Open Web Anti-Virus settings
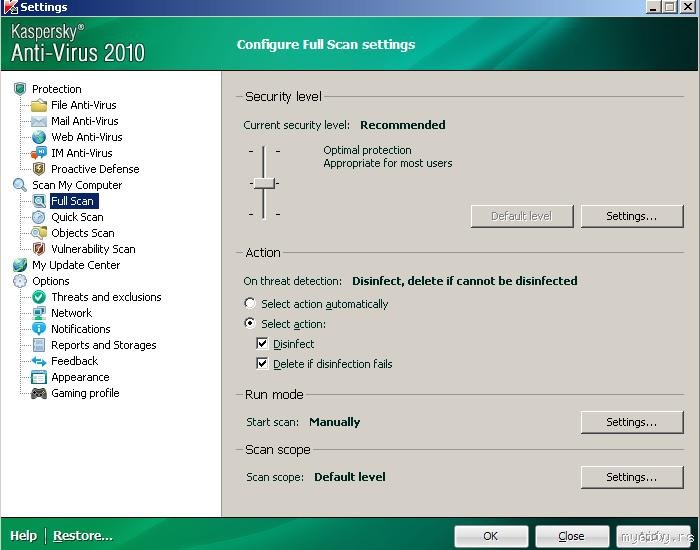The width and height of the screenshot is (700, 550). (87, 137)
